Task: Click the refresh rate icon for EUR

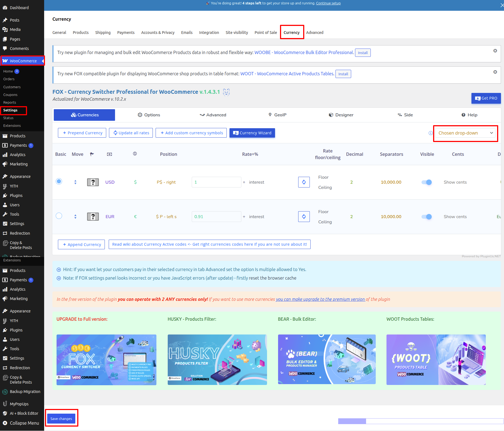Action: pyautogui.click(x=304, y=216)
